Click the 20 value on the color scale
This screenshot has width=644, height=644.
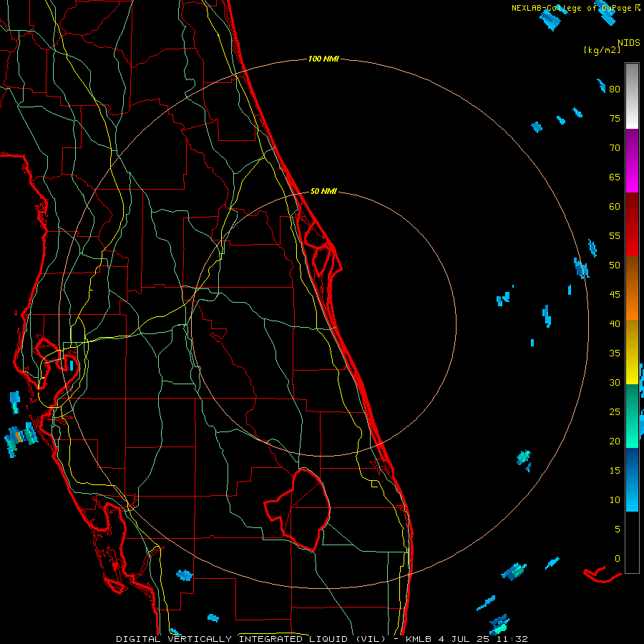(615, 441)
